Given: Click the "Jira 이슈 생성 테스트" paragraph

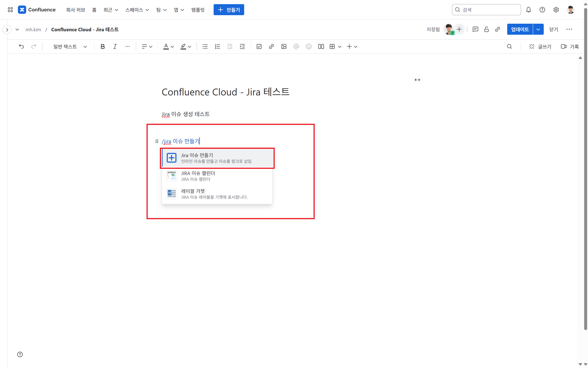Looking at the screenshot, I should [x=186, y=114].
